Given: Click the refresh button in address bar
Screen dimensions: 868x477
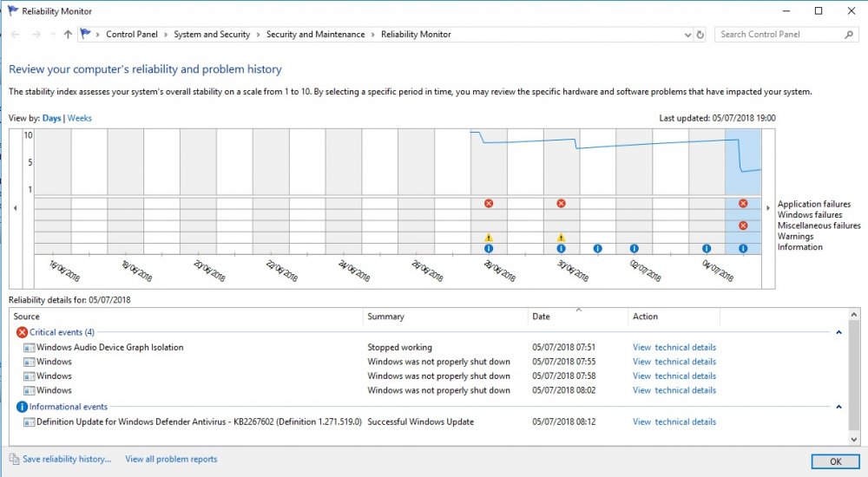Looking at the screenshot, I should coord(700,35).
